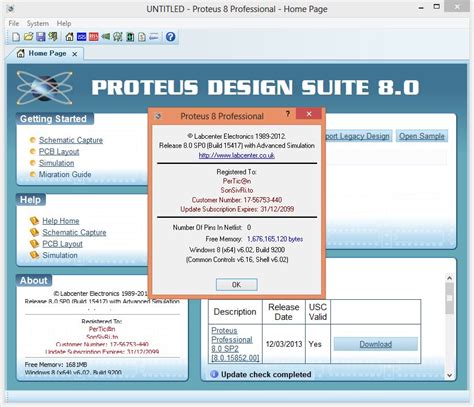Open Help section Simulation link
This screenshot has height=407, width=474.
(x=60, y=255)
